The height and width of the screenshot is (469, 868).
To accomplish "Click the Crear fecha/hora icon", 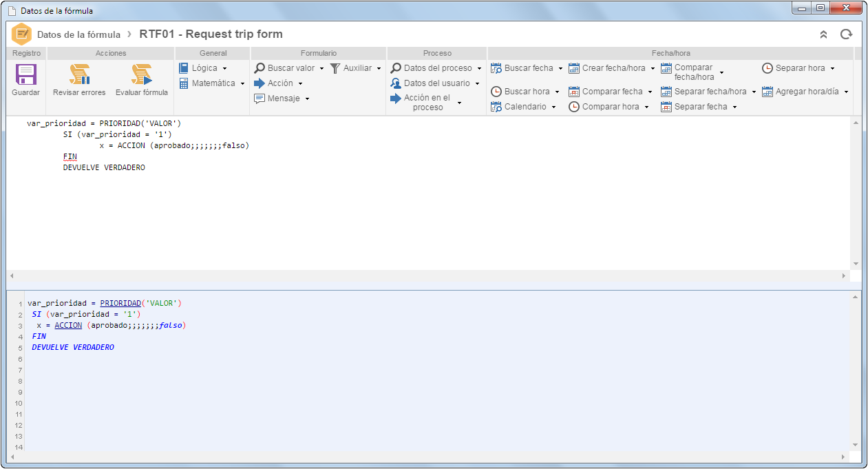I will pyautogui.click(x=574, y=68).
